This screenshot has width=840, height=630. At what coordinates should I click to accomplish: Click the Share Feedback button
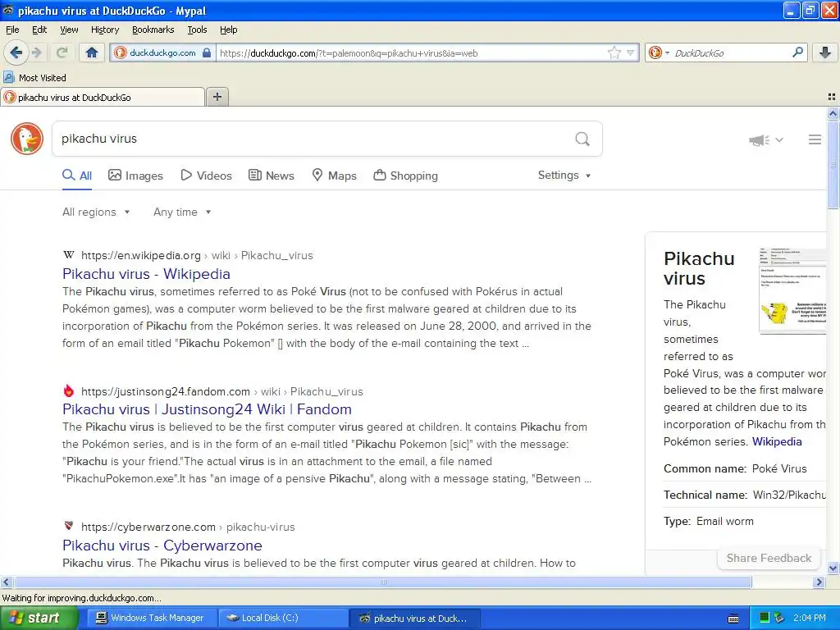[x=769, y=558]
